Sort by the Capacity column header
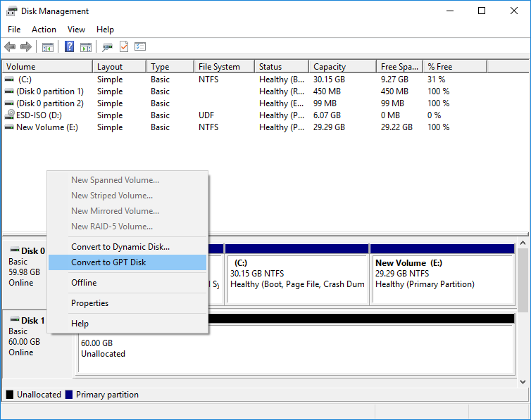This screenshot has height=420, width=531. tap(343, 67)
